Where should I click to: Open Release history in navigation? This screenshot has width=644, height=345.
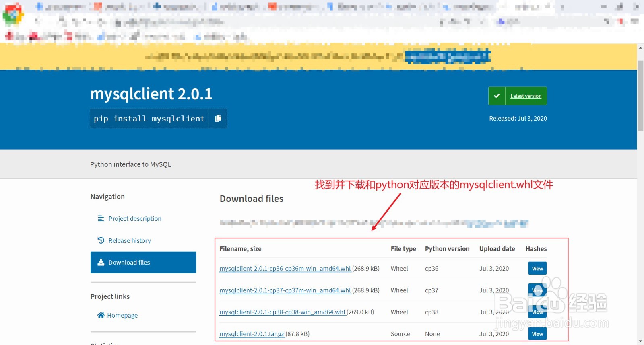tap(130, 240)
